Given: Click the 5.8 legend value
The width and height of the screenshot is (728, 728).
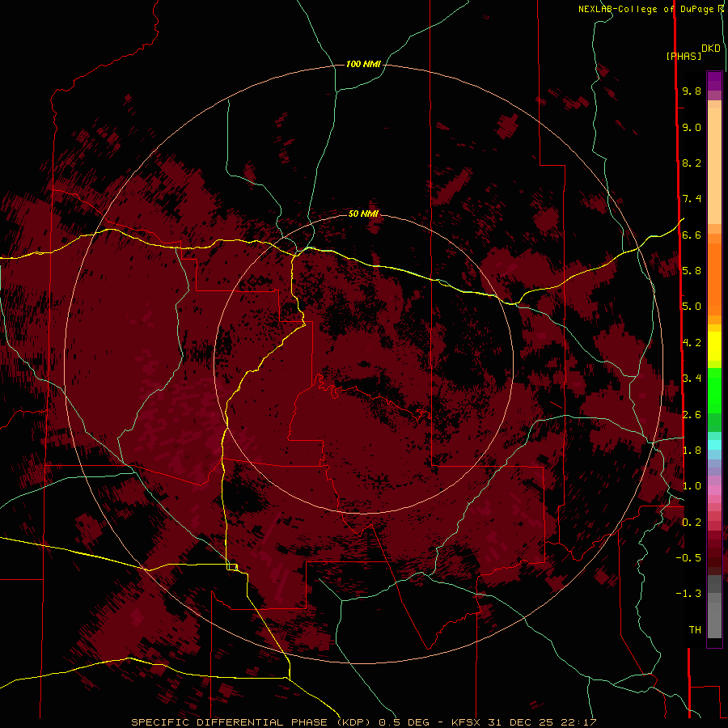Looking at the screenshot, I should coord(692,271).
